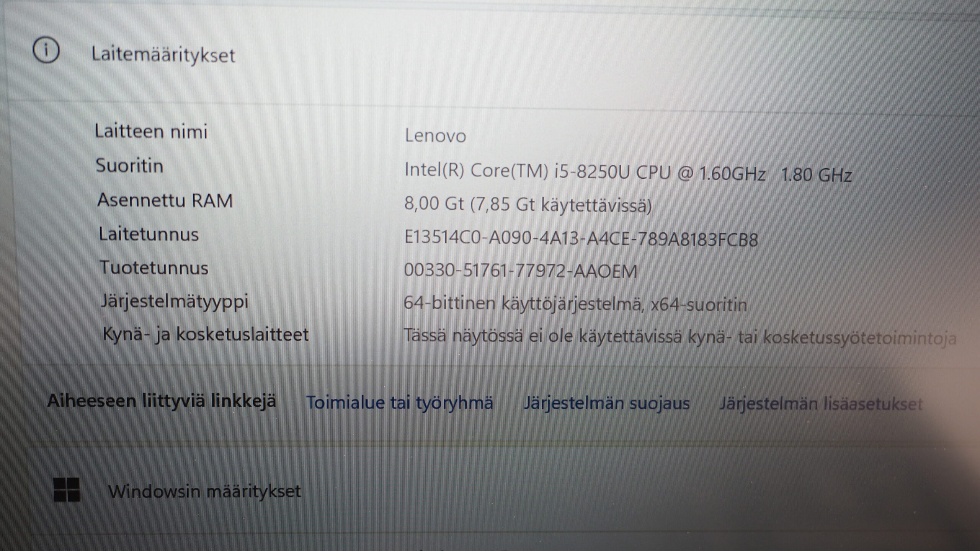This screenshot has height=551, width=980.
Task: Click the Laitetunnus label
Action: tap(149, 234)
